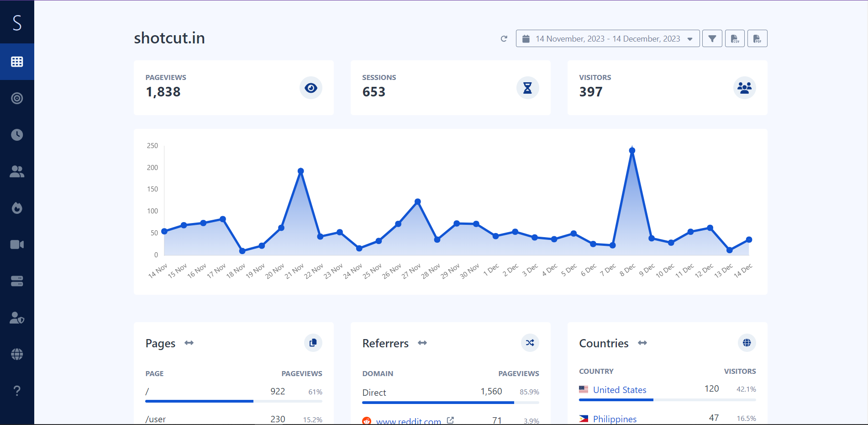Click the Sessions 653 card
The height and width of the screenshot is (425, 868).
451,88
